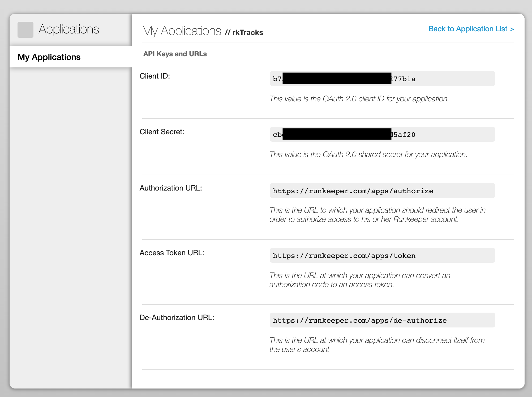Click the rkTracks application name
The height and width of the screenshot is (397, 532).
[x=248, y=32]
